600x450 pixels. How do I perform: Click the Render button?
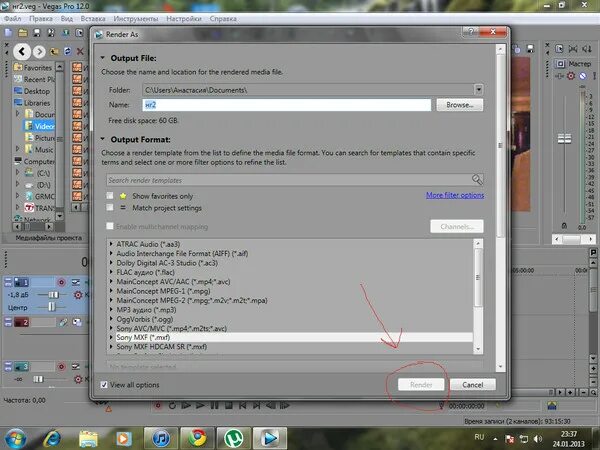point(421,385)
